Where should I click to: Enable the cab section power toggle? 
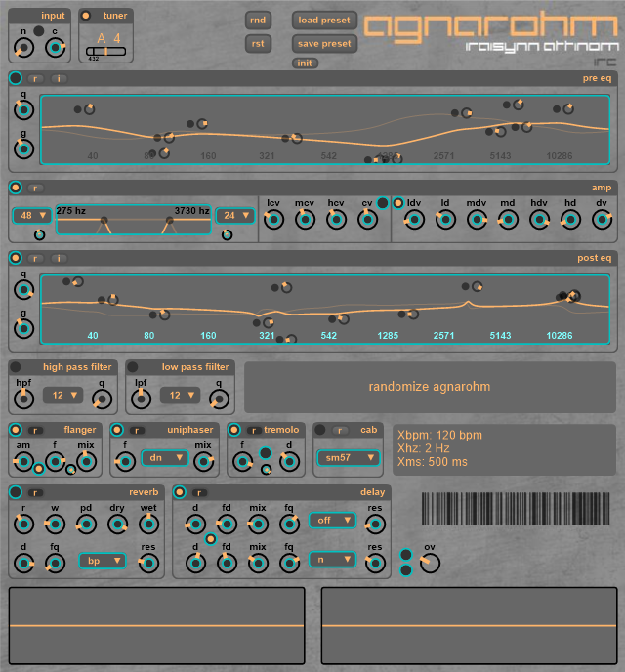coord(319,430)
